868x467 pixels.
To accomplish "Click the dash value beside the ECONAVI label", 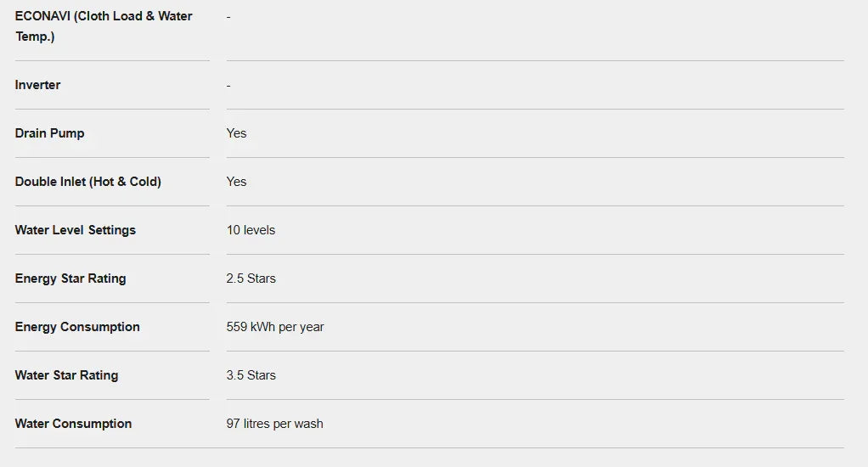I will coord(228,17).
